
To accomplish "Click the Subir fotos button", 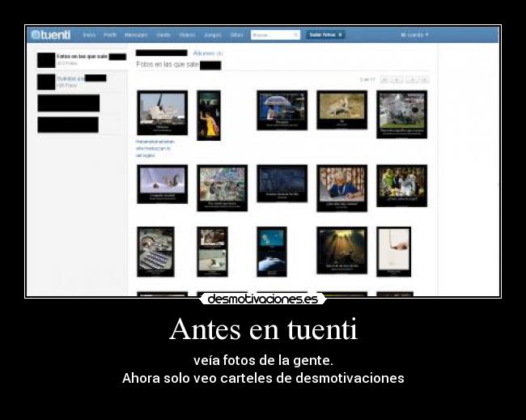I will (325, 35).
